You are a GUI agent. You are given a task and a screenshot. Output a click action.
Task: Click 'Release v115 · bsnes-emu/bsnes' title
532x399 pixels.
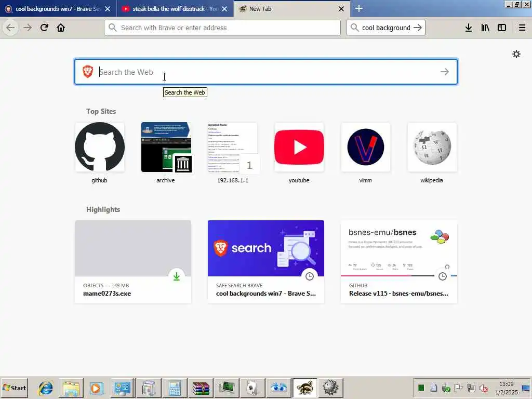[x=398, y=294]
